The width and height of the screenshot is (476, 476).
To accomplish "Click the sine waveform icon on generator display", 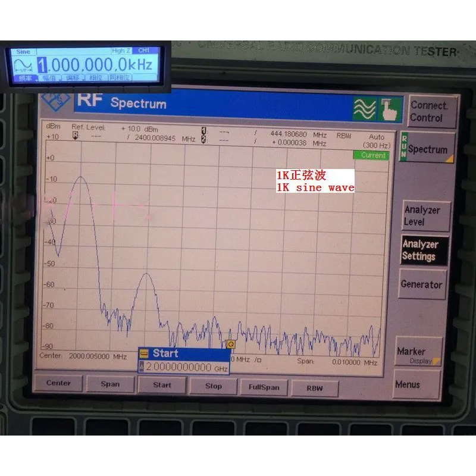I will click(x=23, y=65).
